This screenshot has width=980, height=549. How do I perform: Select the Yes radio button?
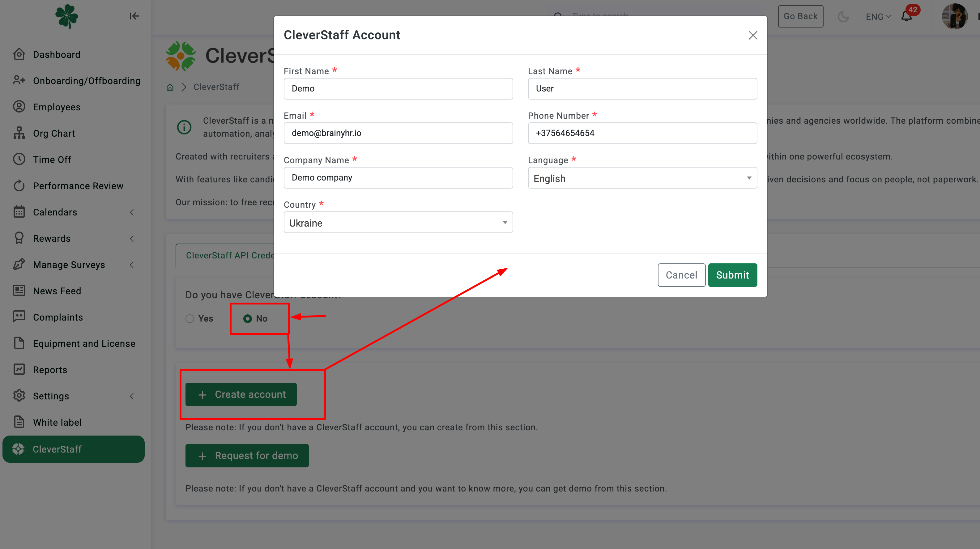(x=190, y=318)
